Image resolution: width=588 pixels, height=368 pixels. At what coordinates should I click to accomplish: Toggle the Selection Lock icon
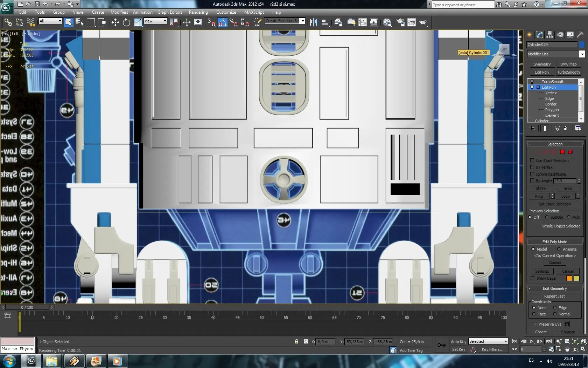pyautogui.click(x=296, y=341)
